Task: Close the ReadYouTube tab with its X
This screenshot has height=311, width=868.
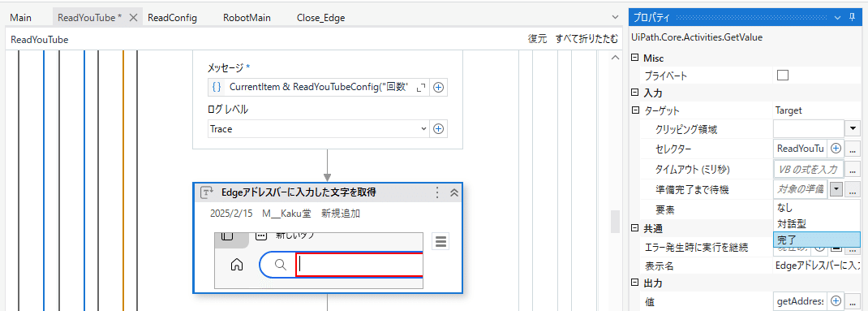Action: (133, 17)
